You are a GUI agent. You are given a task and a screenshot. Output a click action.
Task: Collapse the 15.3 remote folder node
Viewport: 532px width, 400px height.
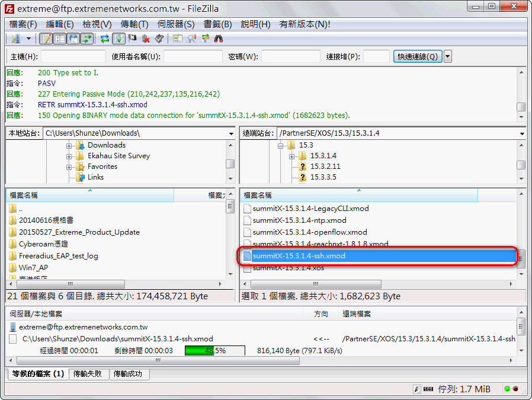(280, 146)
